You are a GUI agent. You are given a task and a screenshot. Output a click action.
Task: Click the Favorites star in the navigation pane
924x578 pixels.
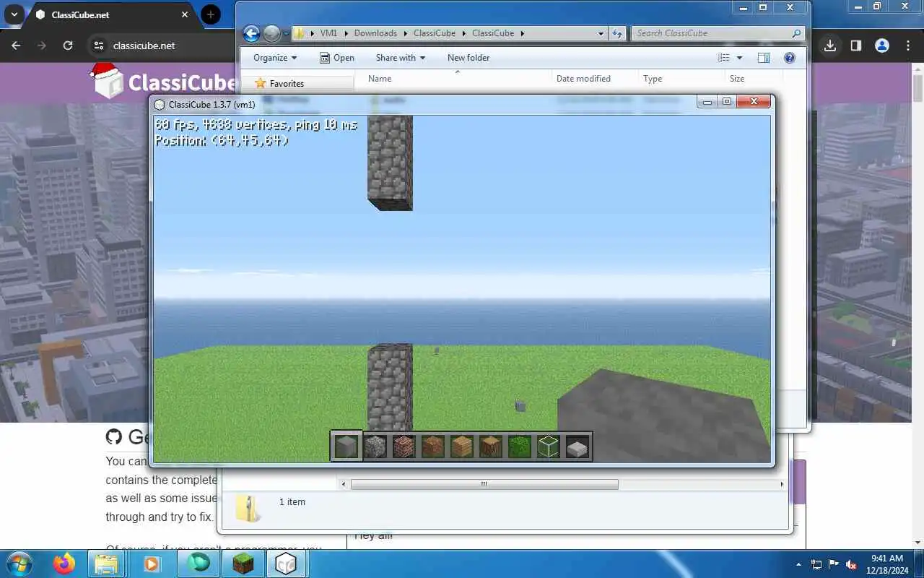(x=261, y=84)
